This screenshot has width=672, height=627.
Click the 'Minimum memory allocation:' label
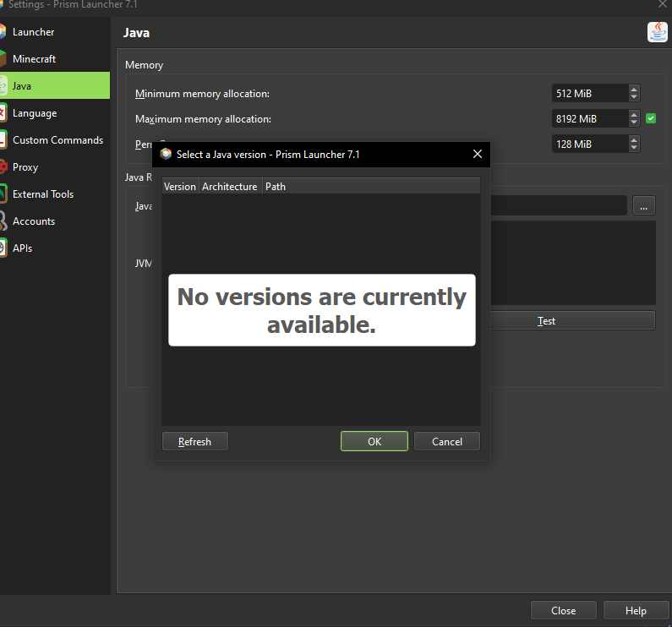pos(202,94)
